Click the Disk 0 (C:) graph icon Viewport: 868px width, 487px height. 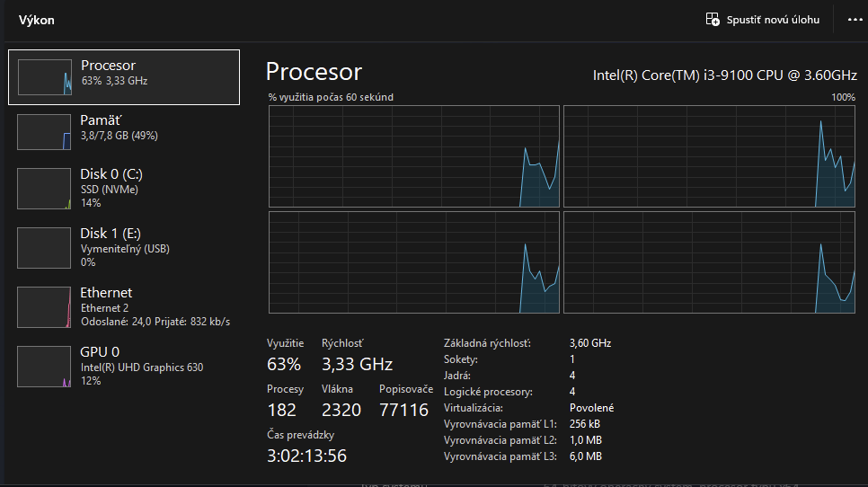point(44,189)
